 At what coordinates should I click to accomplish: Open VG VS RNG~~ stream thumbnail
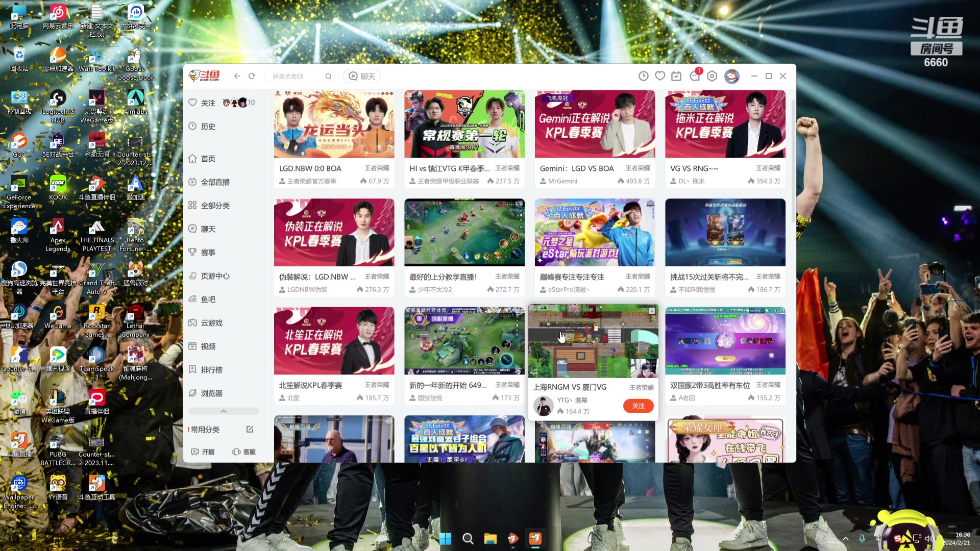(725, 124)
